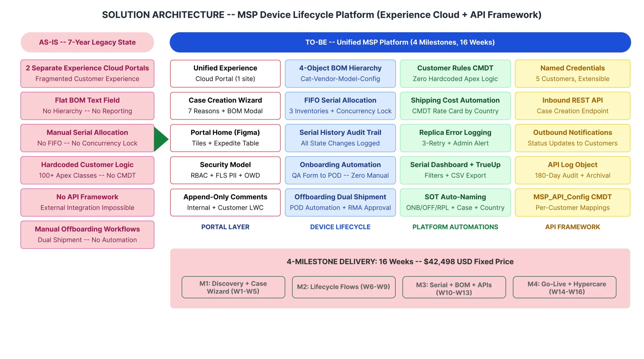644x359 pixels.
Task: Select the FIFO Serial Allocation box
Action: click(340, 105)
